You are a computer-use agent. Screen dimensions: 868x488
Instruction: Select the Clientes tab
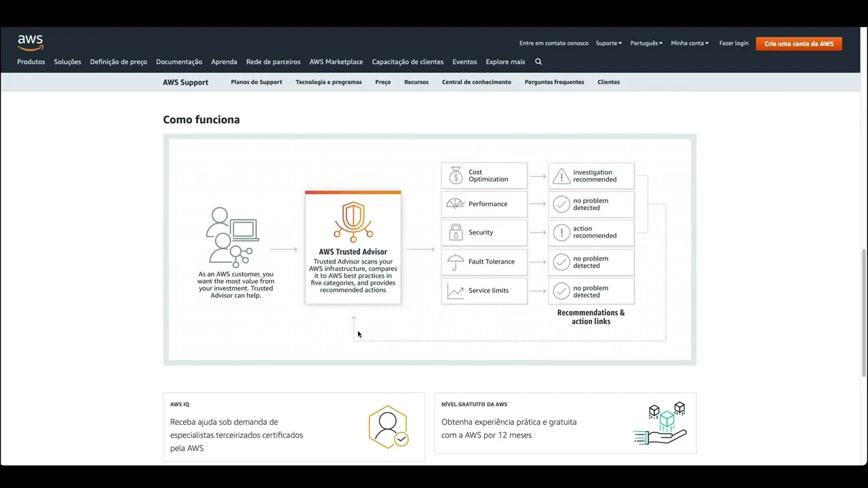click(x=609, y=82)
